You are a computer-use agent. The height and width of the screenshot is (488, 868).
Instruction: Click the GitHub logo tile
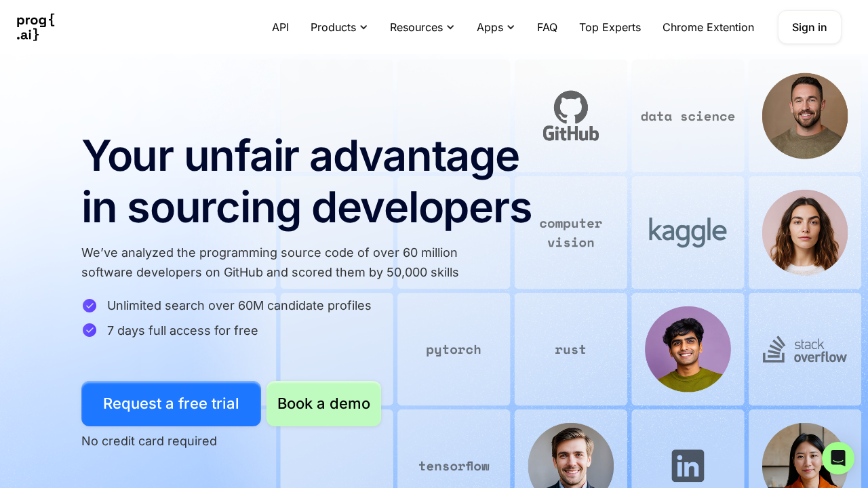pos(570,116)
